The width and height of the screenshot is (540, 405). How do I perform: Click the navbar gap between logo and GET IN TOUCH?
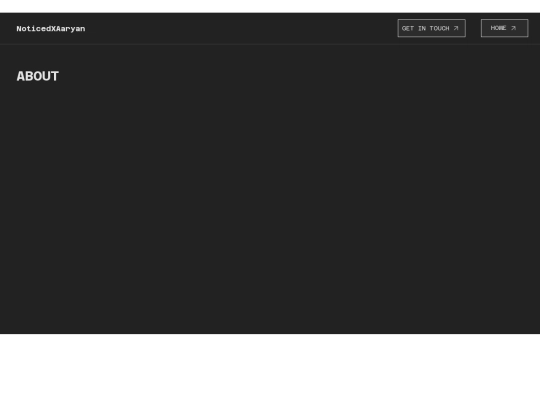coord(241,29)
